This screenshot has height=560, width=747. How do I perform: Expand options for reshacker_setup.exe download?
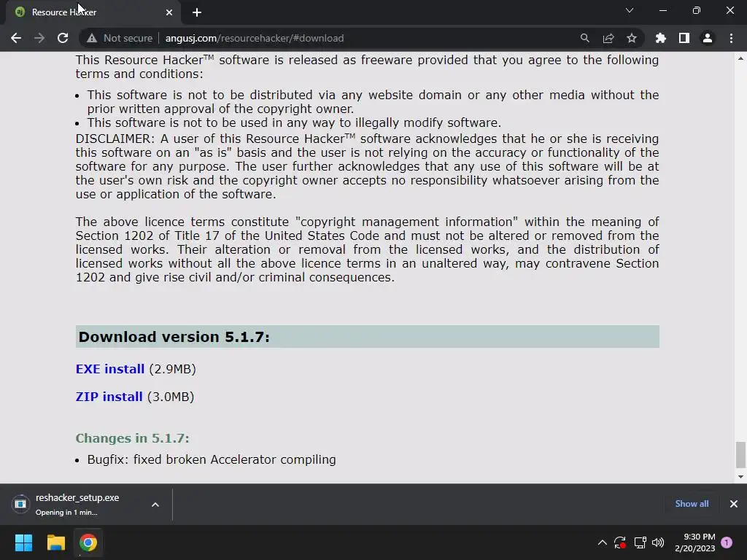pyautogui.click(x=155, y=505)
